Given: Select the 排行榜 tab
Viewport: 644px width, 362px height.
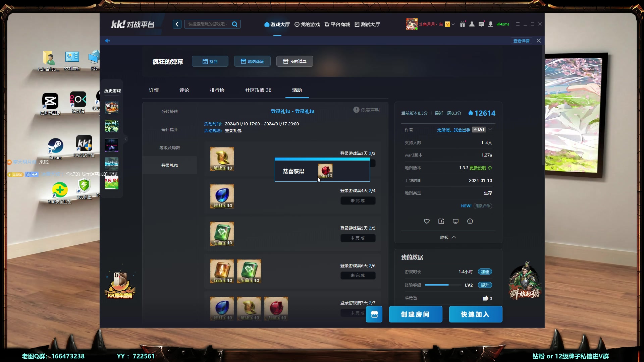Looking at the screenshot, I should click(x=217, y=90).
